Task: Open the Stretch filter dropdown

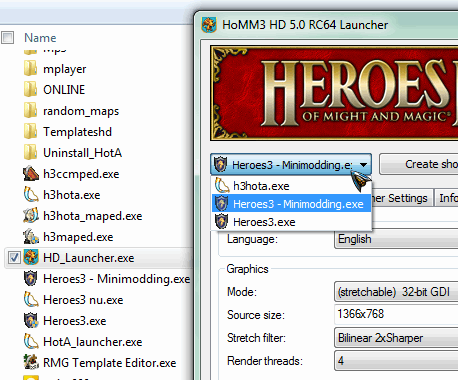Action: [x=396, y=338]
